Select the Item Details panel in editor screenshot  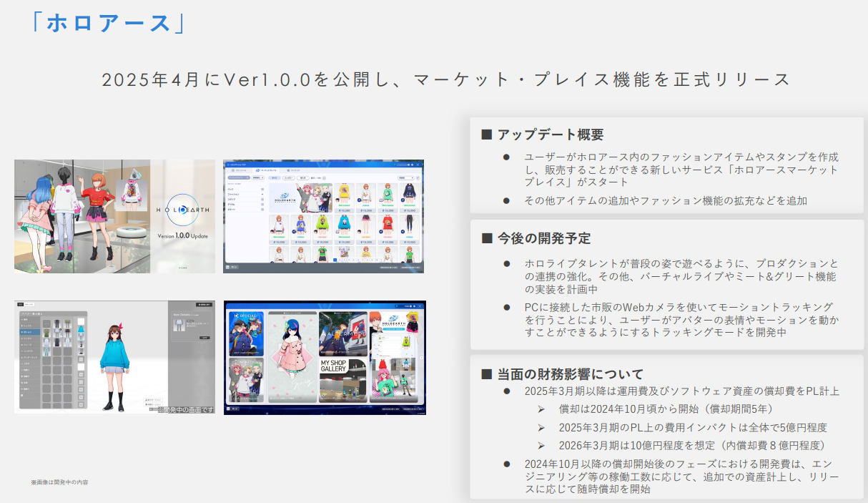pos(190,326)
